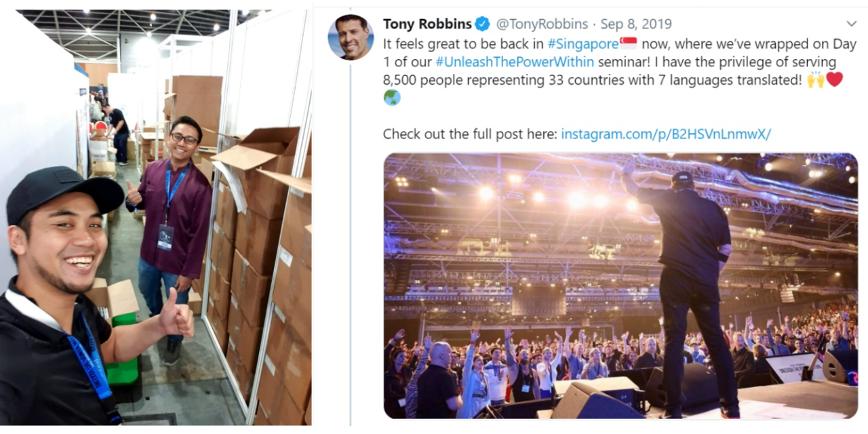The height and width of the screenshot is (434, 868).
Task: Click the globe emoji
Action: [x=392, y=98]
